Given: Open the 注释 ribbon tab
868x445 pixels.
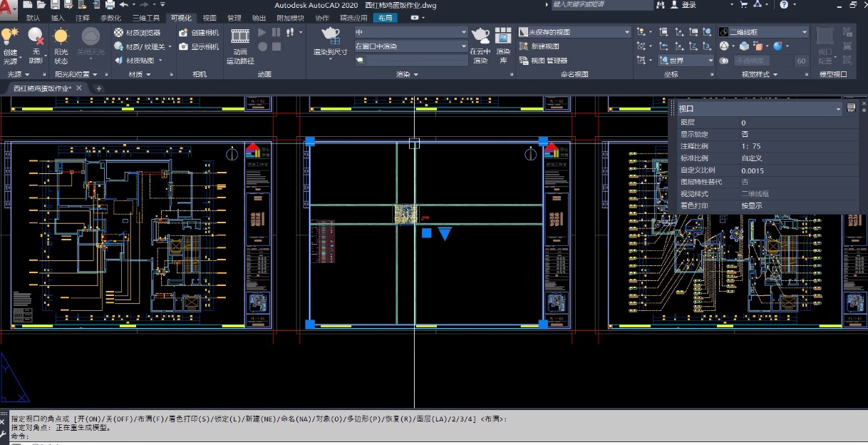Looking at the screenshot, I should point(83,18).
